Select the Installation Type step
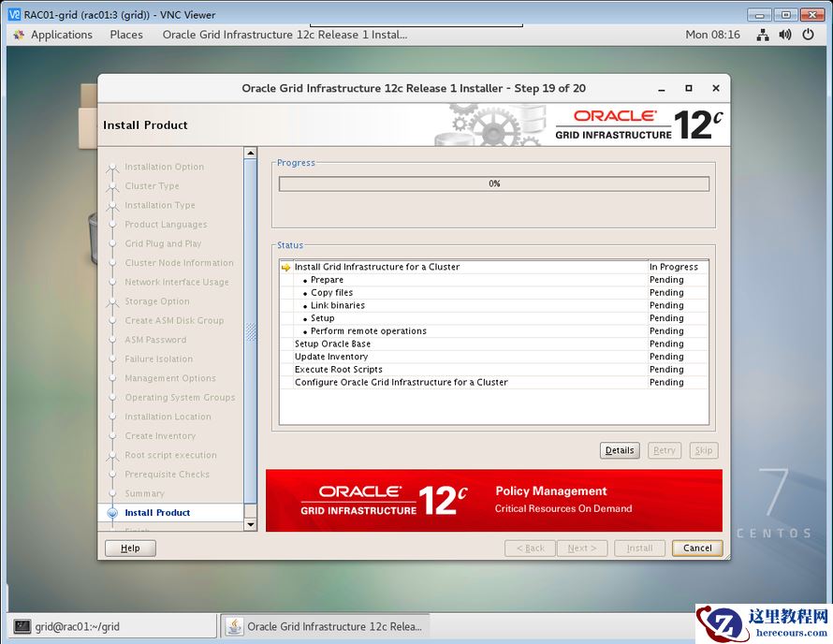Viewport: 833px width, 644px height. pyautogui.click(x=159, y=205)
